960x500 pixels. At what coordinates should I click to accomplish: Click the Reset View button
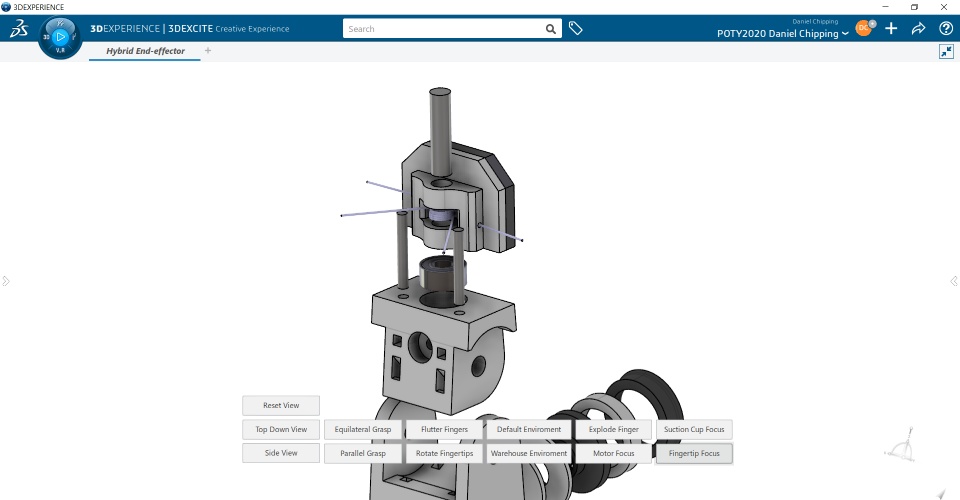click(x=281, y=405)
